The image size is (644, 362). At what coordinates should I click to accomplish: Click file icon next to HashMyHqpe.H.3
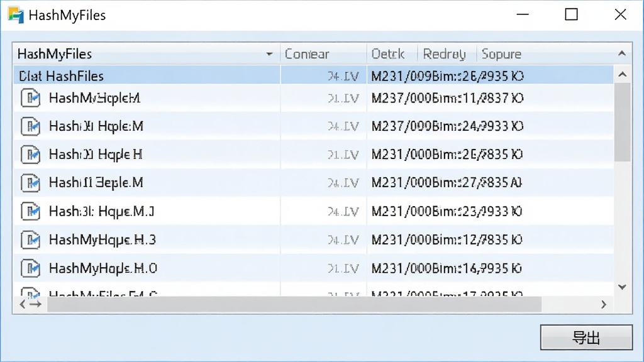coord(30,239)
